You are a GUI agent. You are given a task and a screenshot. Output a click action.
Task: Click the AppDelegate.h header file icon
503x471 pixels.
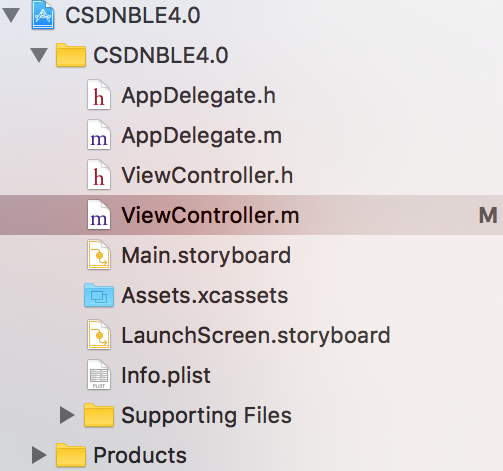[x=99, y=95]
